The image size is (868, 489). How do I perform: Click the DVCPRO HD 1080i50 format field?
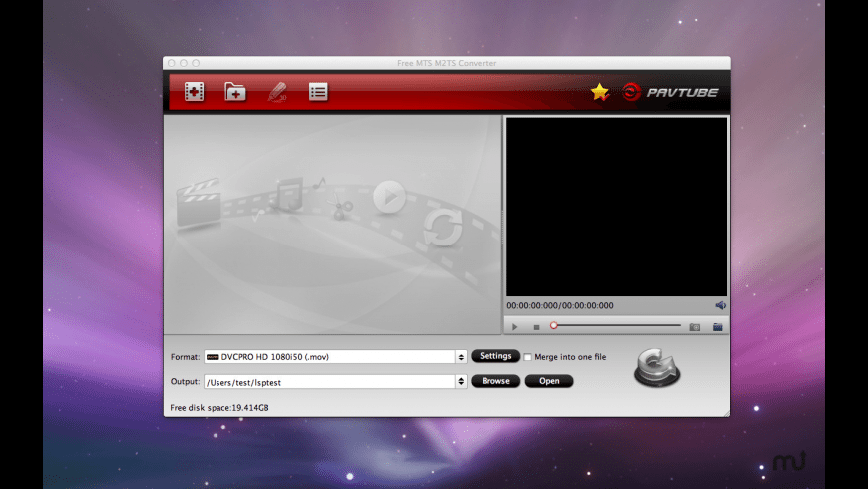pos(330,357)
